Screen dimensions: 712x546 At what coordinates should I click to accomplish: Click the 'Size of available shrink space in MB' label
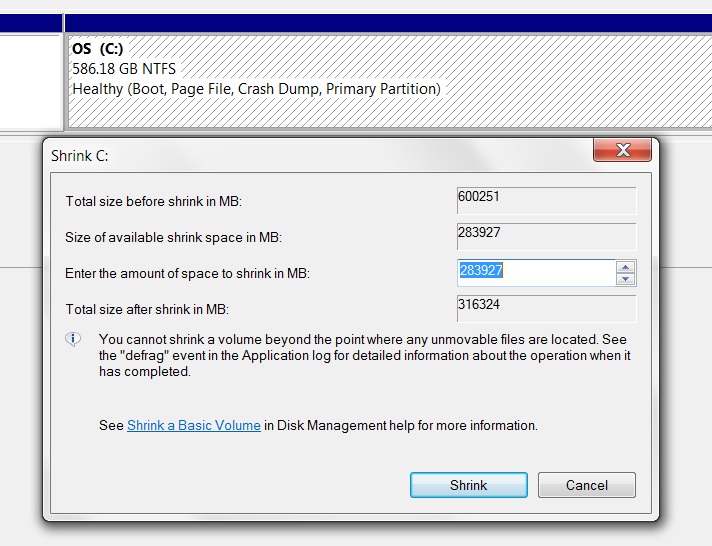coord(173,238)
